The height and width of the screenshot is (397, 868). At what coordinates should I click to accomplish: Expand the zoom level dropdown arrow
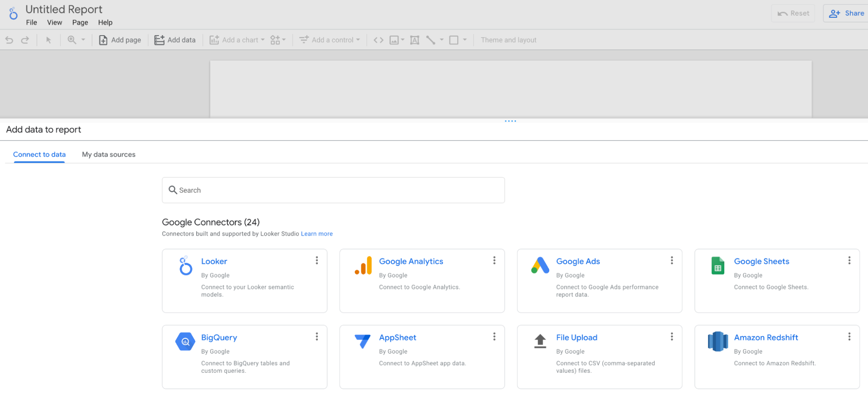pos(83,40)
